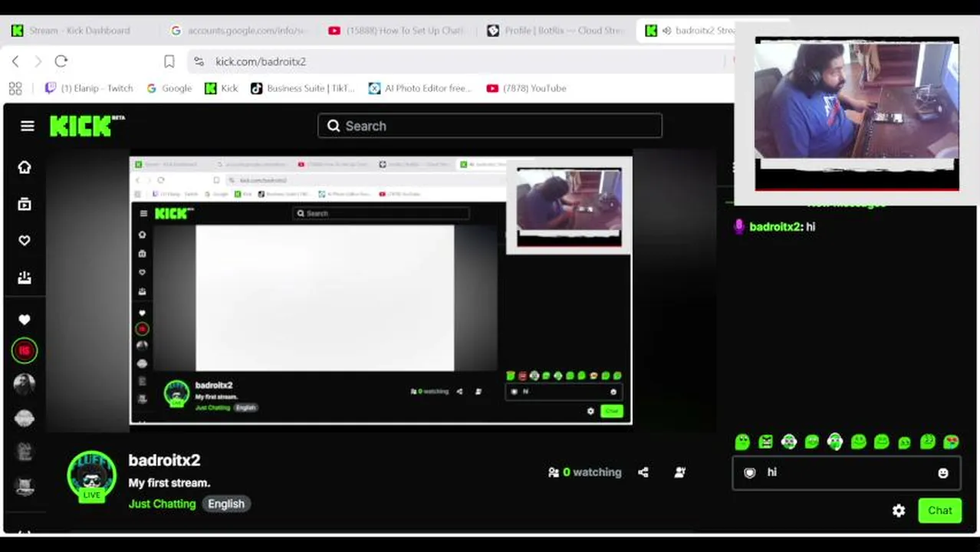Go back with browser back arrow
This screenshot has width=980, height=552.
pyautogui.click(x=15, y=61)
